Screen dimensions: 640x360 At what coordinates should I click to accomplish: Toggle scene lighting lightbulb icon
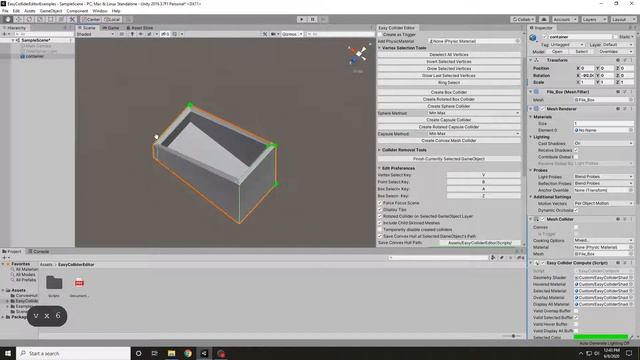click(132, 34)
